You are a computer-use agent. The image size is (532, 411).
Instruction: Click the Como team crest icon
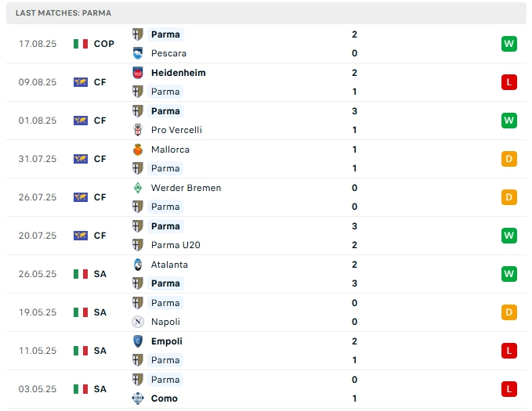pyautogui.click(x=138, y=398)
